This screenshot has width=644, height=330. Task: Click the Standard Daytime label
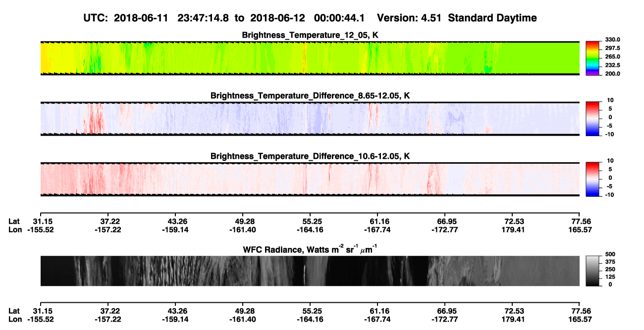[x=492, y=18]
